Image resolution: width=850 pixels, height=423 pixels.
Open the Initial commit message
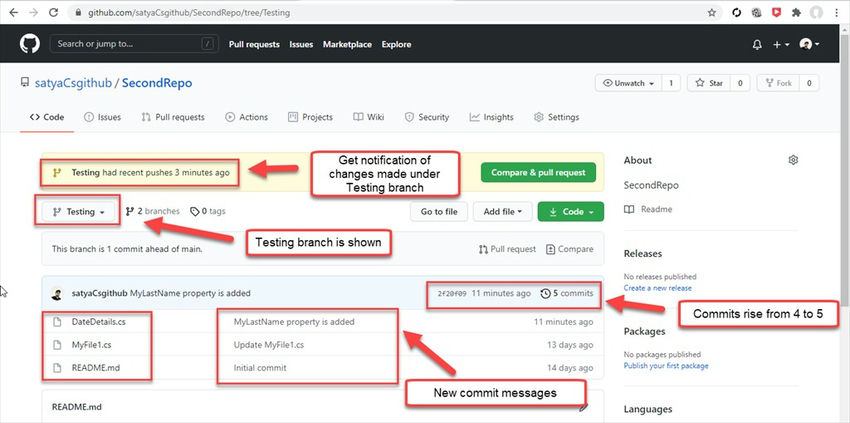[260, 368]
